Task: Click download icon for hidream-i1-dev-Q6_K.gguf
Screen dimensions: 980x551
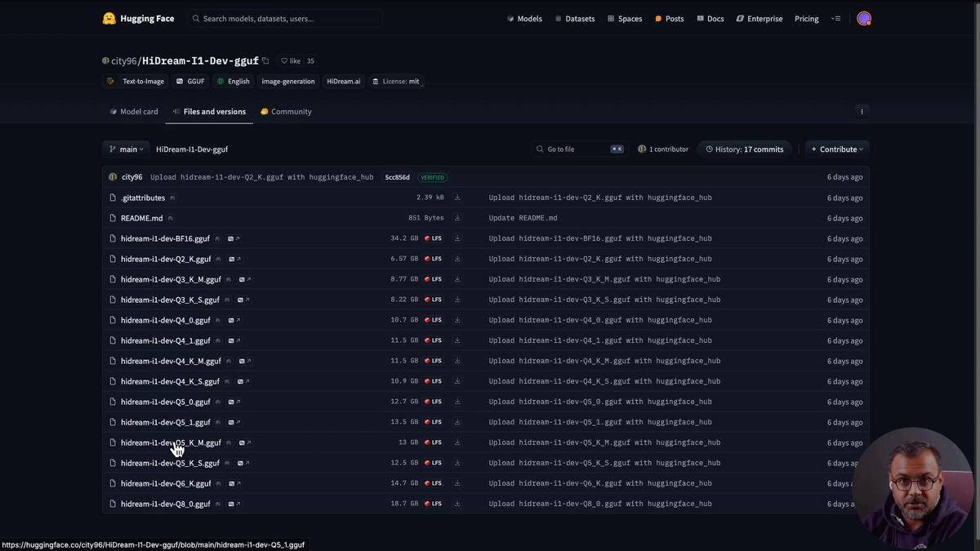Action: click(457, 483)
